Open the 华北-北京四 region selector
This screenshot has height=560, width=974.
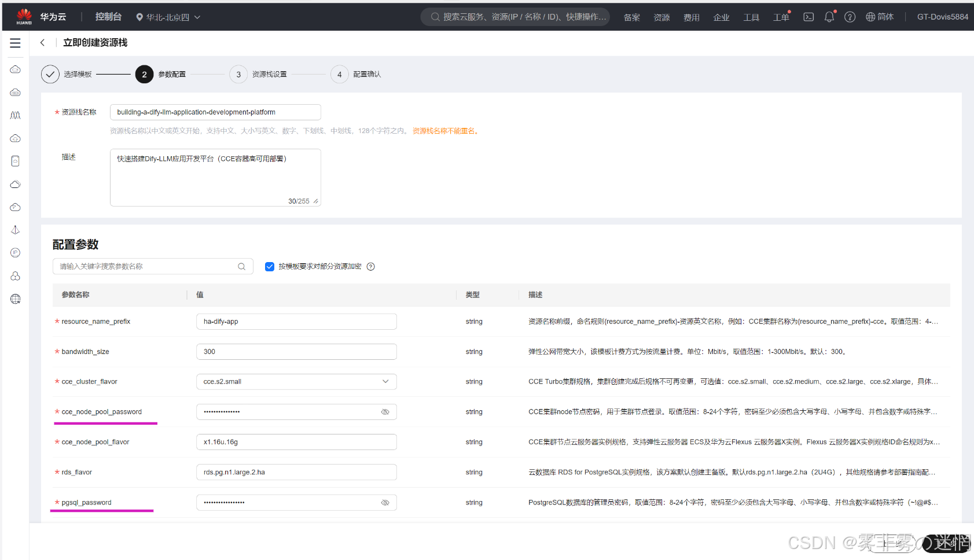[x=168, y=17]
